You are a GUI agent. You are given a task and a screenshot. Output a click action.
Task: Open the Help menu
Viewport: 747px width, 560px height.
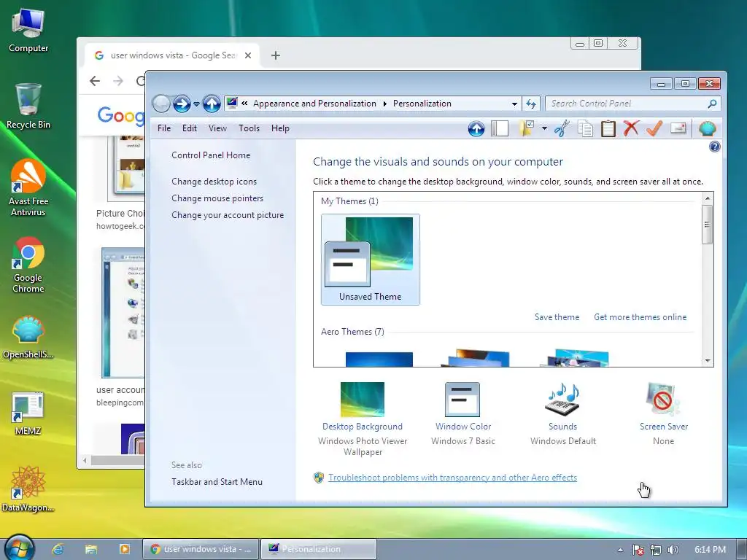(280, 128)
